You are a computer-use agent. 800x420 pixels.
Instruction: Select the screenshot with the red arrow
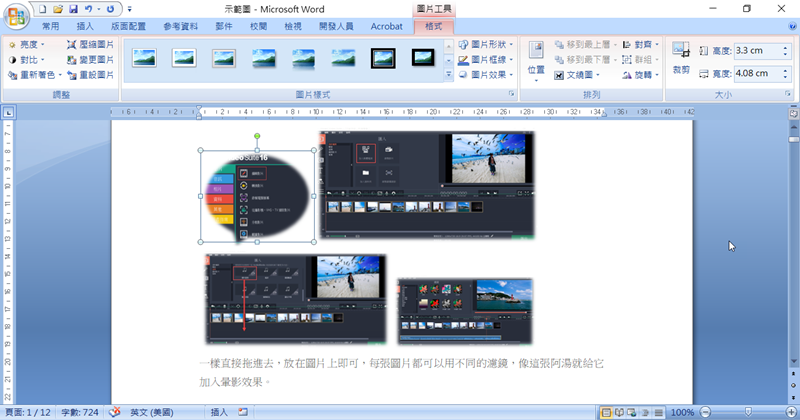pyautogui.click(x=296, y=299)
